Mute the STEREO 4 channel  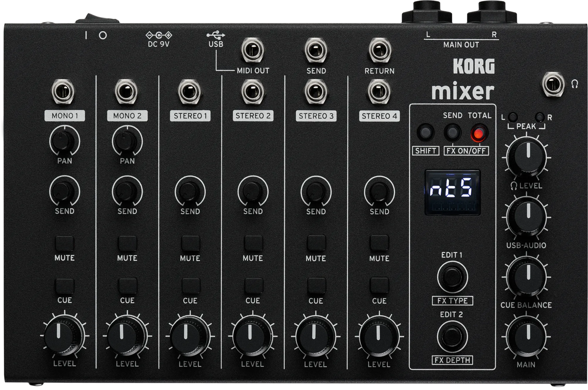pos(379,243)
